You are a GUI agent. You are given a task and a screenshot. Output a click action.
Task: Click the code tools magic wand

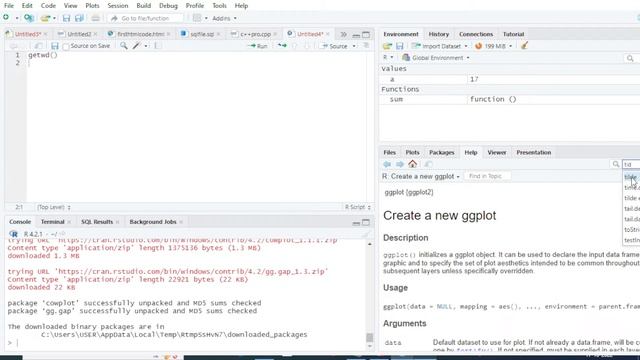pyautogui.click(x=136, y=46)
